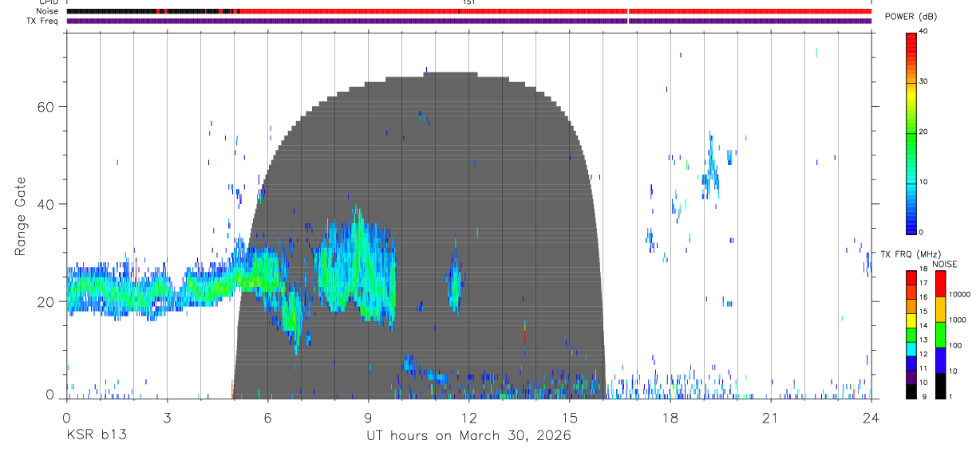Click the '14' label on TX FRQ scale
980x452 pixels.
click(x=923, y=325)
